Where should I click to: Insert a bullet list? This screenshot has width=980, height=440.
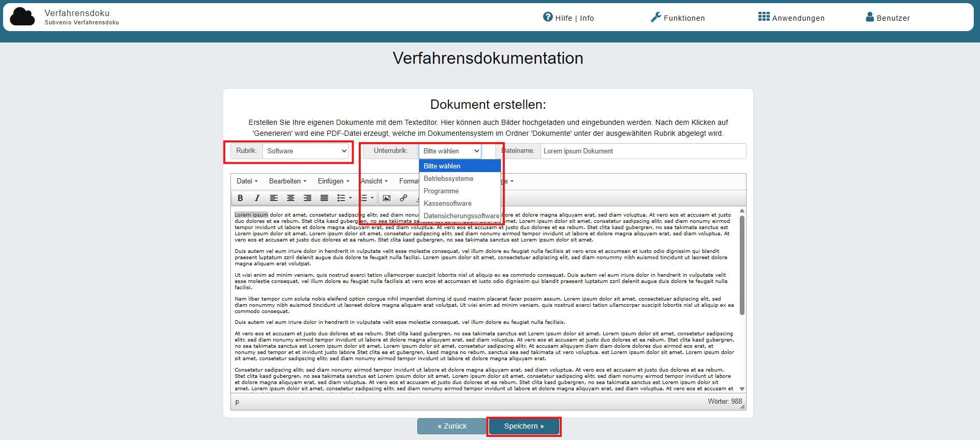click(x=341, y=198)
